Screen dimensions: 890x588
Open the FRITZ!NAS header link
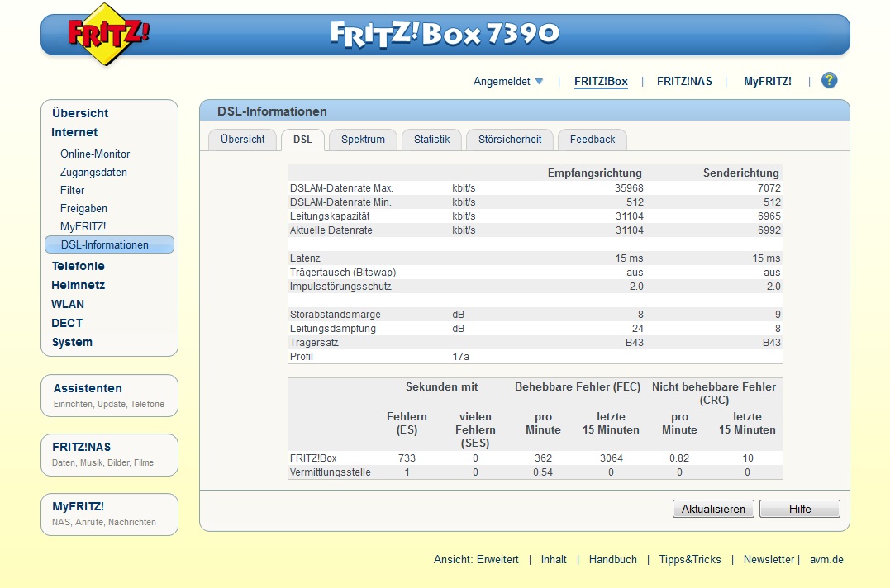[684, 81]
